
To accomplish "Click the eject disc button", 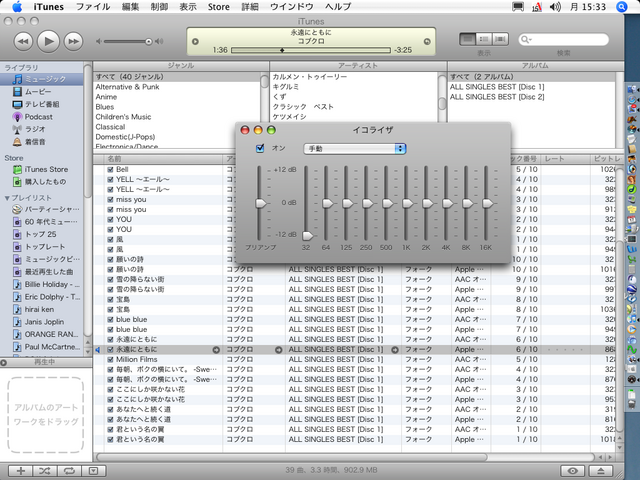I will tap(601, 471).
